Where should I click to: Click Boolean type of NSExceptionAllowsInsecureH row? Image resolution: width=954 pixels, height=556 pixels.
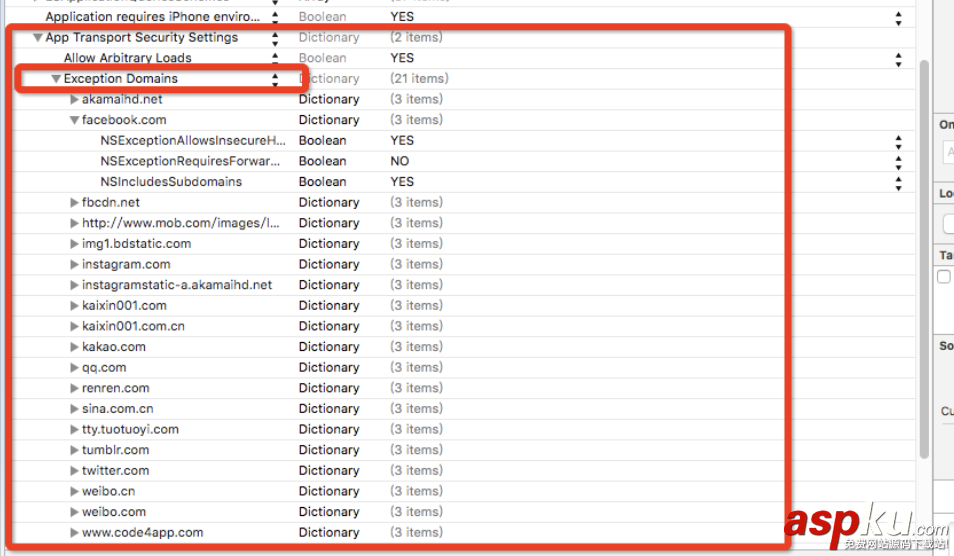[x=322, y=141]
